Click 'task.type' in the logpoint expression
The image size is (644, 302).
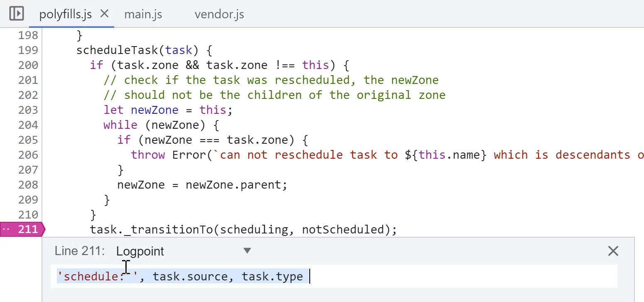coord(272,277)
